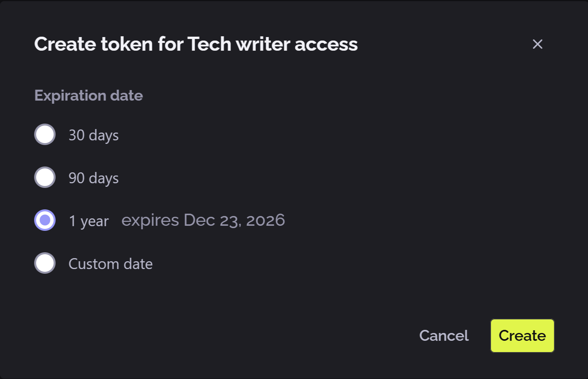Set token expiration to 90 days

pyautogui.click(x=45, y=177)
